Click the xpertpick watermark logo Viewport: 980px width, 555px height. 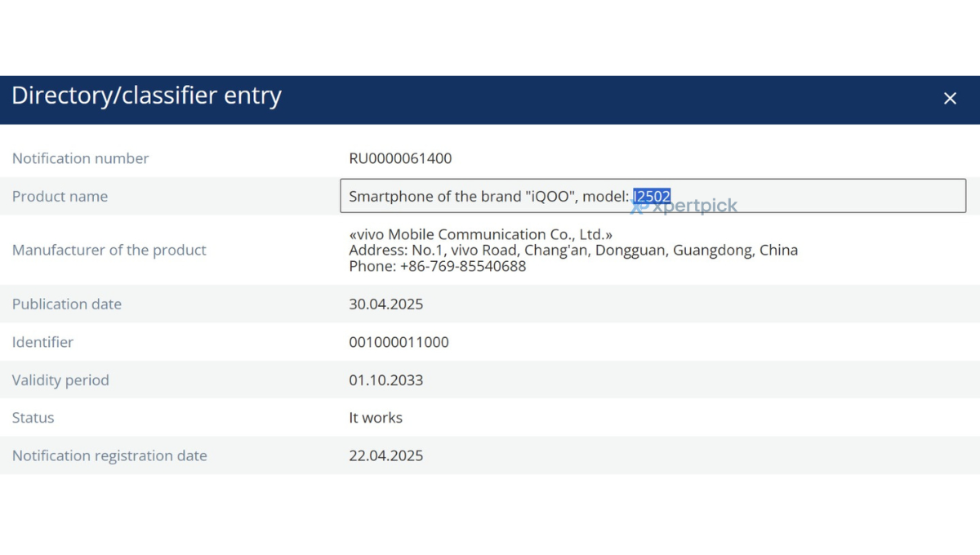coord(684,206)
